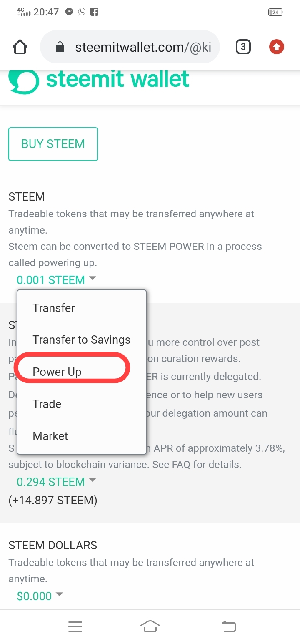The image size is (300, 644).
Task: Choose Transfer to Savings option
Action: point(82,340)
